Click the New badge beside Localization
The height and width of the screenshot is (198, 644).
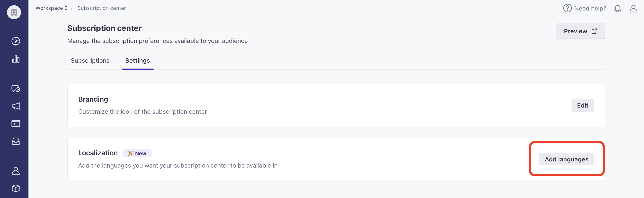click(137, 153)
